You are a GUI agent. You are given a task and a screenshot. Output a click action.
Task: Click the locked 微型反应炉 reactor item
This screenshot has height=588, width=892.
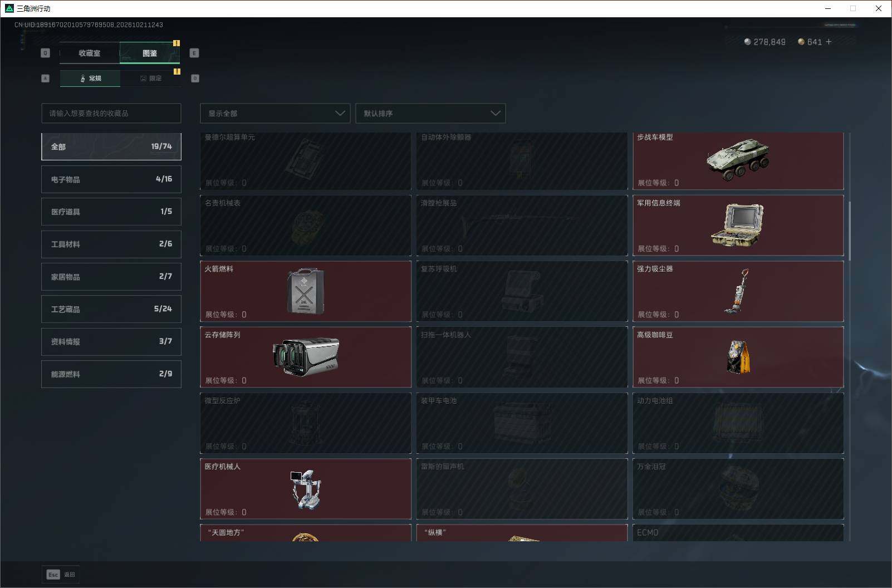pyautogui.click(x=306, y=423)
